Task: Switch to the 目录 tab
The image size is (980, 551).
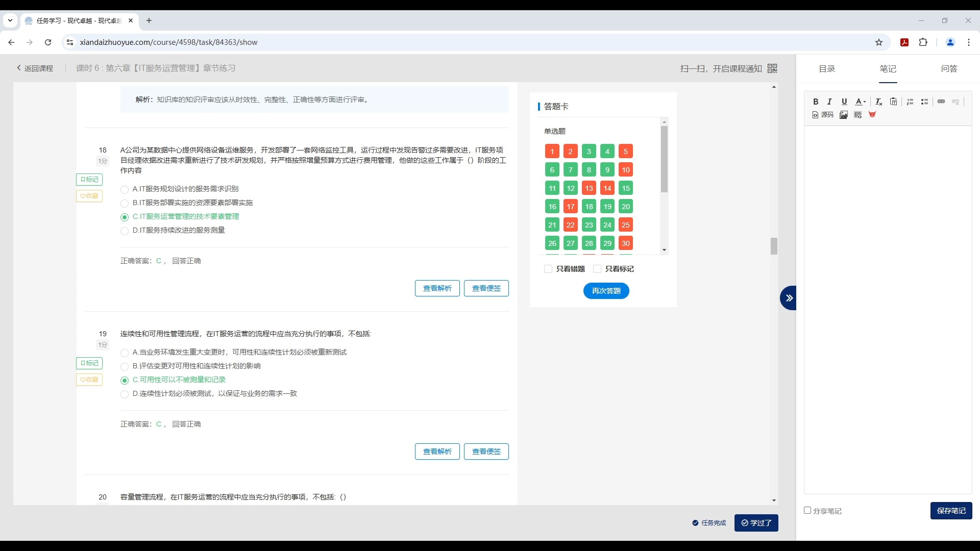Action: pyautogui.click(x=827, y=68)
